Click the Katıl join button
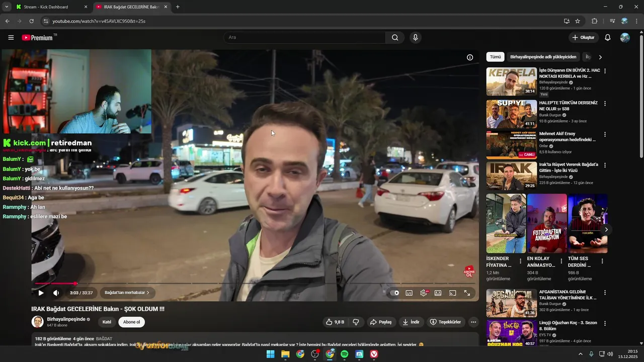The image size is (644, 362). [x=107, y=322]
